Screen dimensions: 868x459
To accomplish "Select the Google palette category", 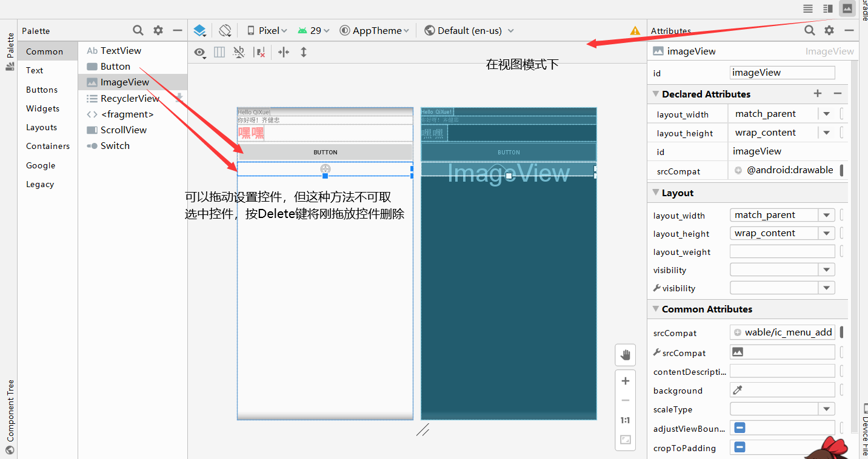I will click(x=47, y=165).
